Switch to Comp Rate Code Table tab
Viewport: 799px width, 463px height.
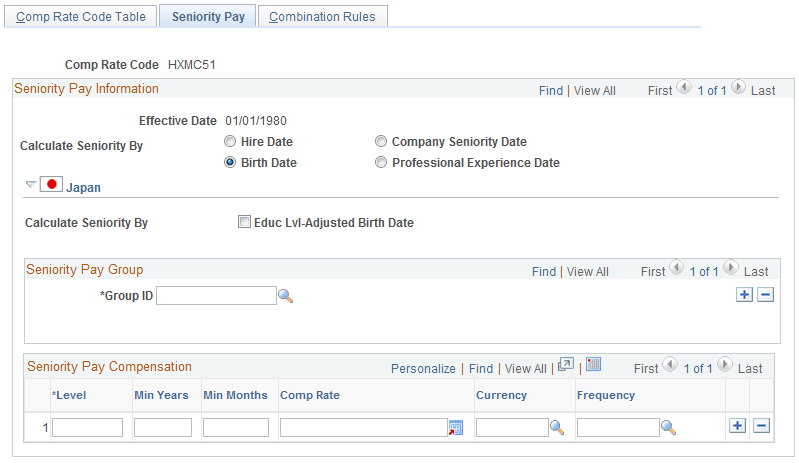(81, 17)
